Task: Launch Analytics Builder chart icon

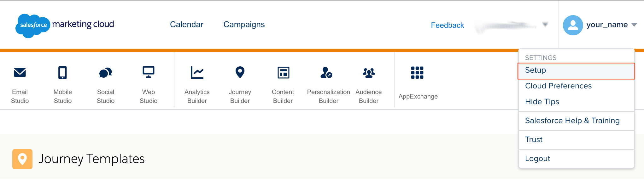Action: coord(197,73)
